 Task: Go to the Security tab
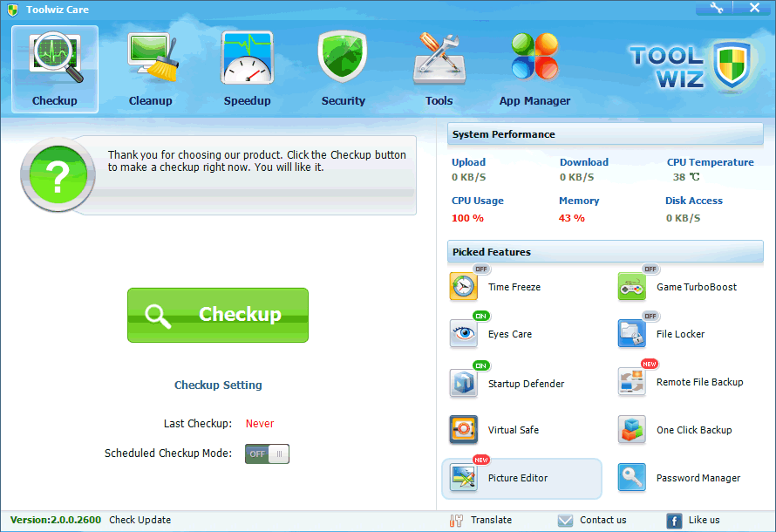pyautogui.click(x=343, y=70)
